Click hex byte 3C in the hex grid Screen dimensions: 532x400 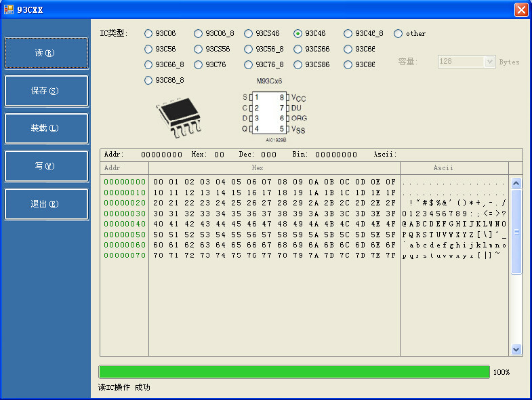(x=345, y=214)
